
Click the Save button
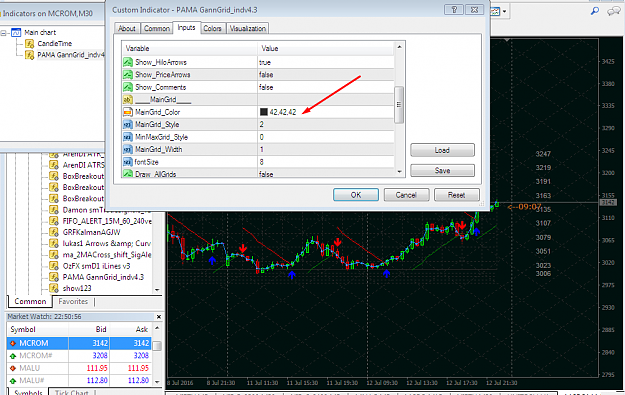pos(442,171)
